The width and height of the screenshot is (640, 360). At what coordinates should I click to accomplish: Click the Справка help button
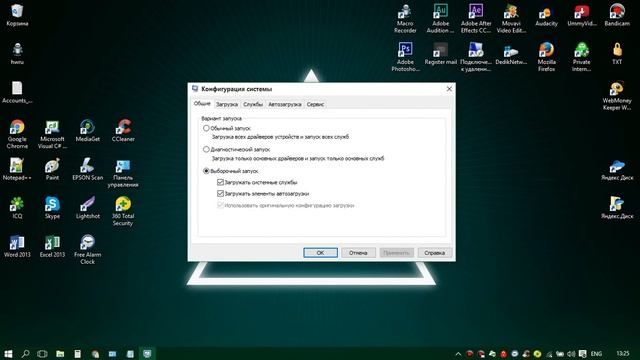434,253
